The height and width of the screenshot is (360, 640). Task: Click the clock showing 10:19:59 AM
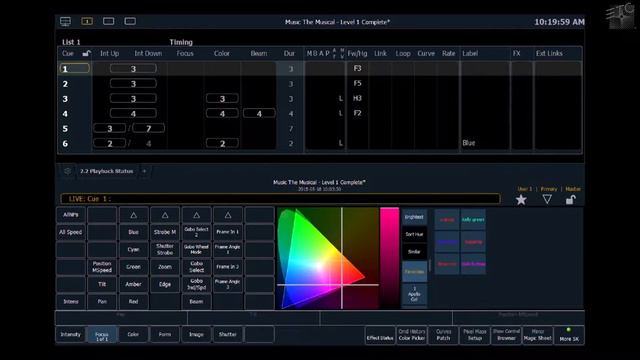click(559, 22)
